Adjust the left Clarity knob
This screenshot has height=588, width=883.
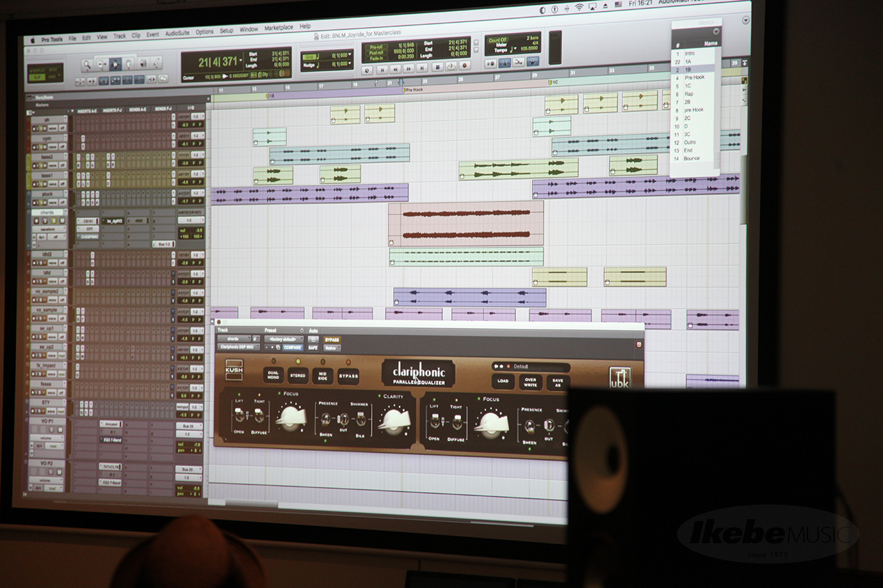[395, 418]
